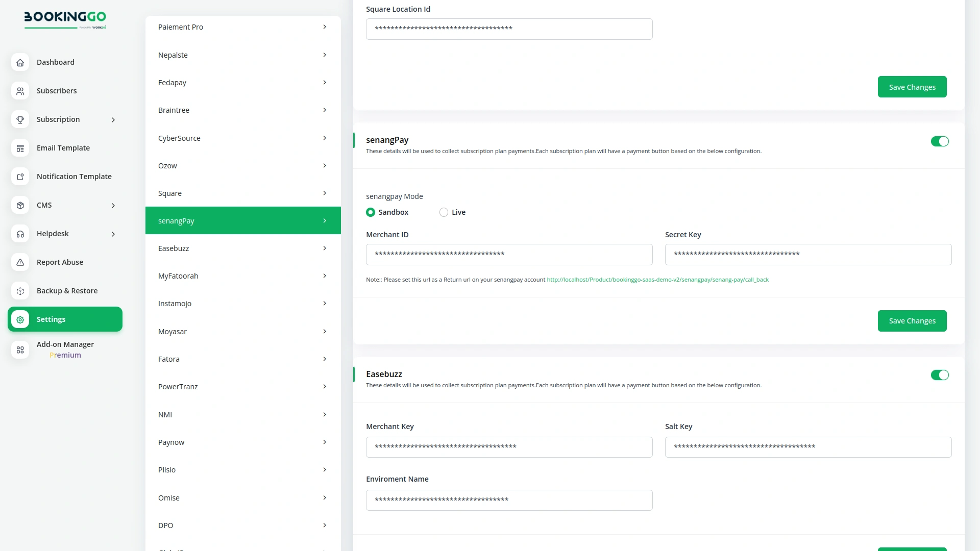Open the senangpay return URL link
Viewport: 980px width, 551px height.
pyautogui.click(x=657, y=280)
